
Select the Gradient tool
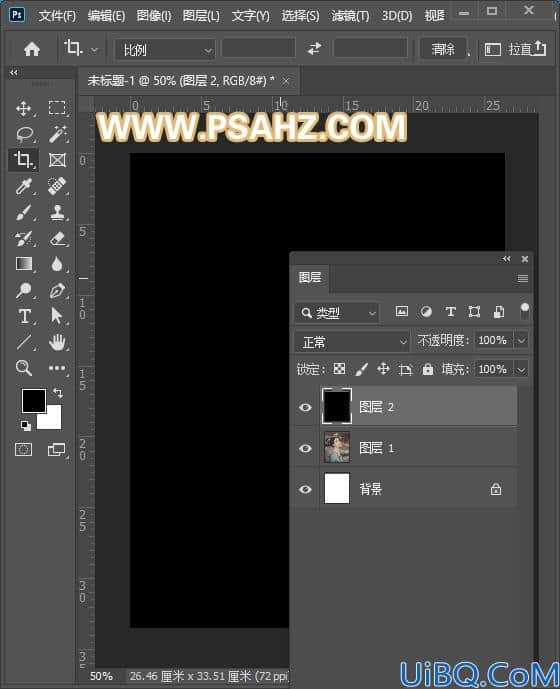(x=24, y=264)
